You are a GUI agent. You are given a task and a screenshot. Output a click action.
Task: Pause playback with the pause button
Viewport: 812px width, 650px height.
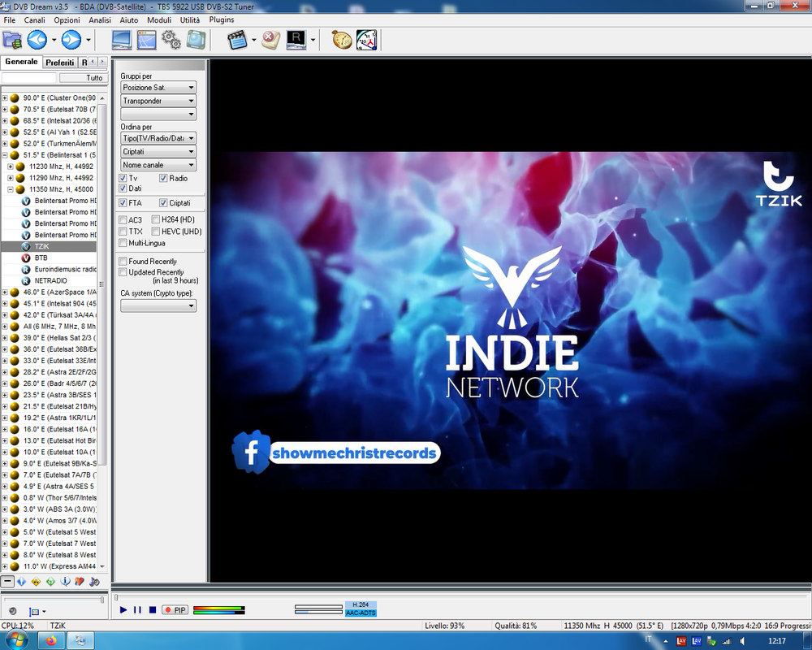coord(137,610)
